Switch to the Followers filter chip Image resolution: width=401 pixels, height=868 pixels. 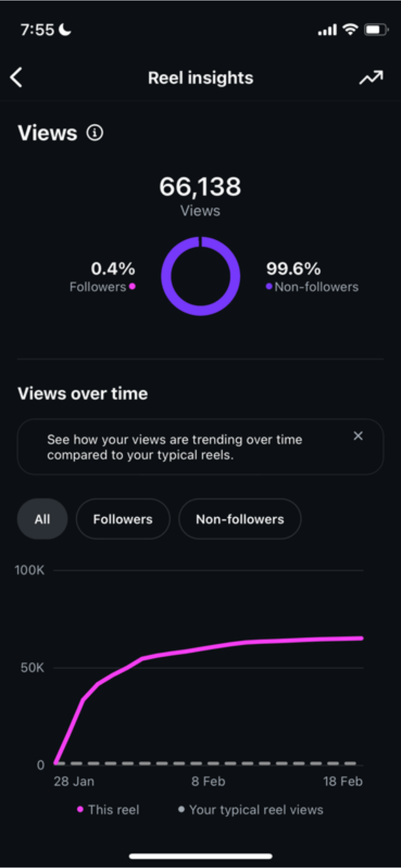pos(123,519)
